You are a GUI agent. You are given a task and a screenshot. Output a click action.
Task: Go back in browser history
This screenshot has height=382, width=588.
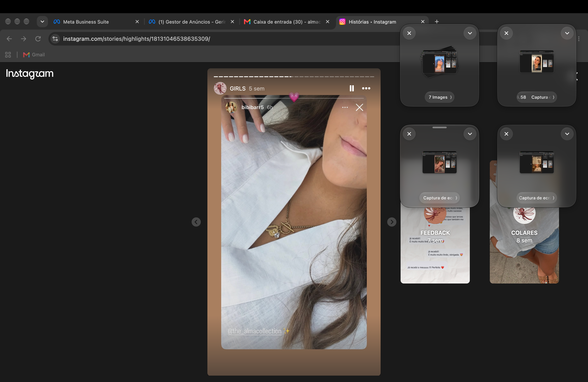9,39
